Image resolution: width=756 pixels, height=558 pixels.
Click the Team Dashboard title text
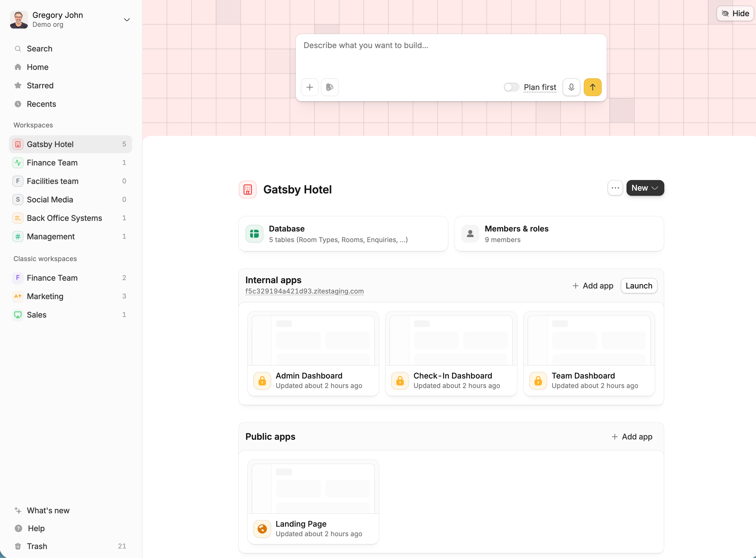click(583, 376)
